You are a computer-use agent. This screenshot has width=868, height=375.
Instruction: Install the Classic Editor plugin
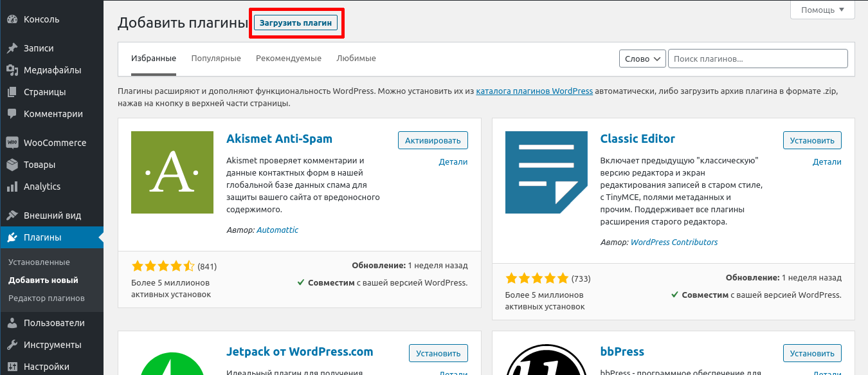811,140
